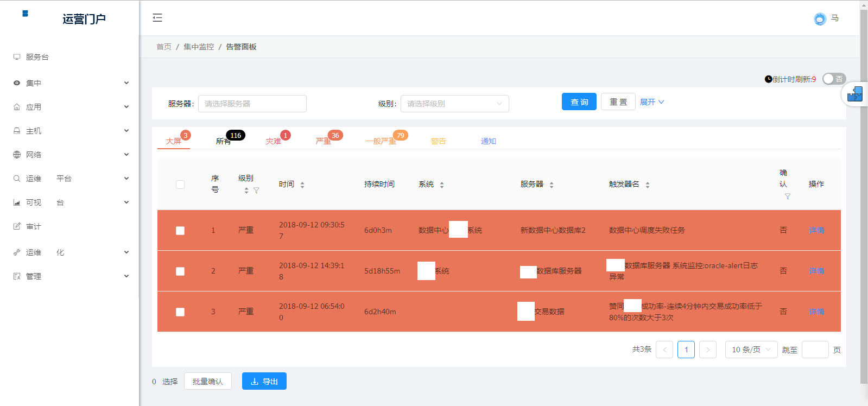
Task: Click the blue puzzle piece floating icon
Action: 855,94
